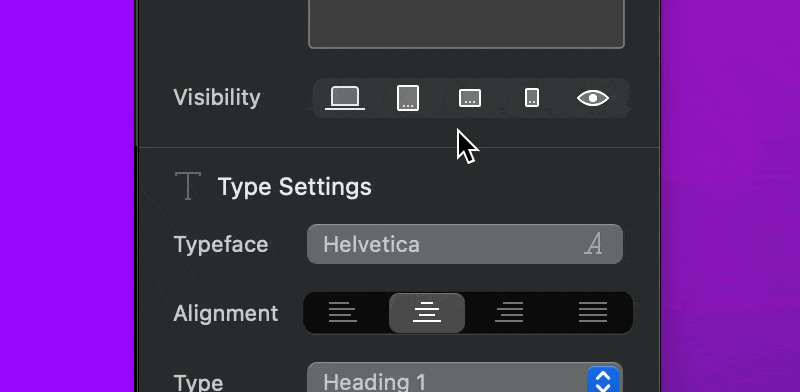Screen dimensions: 800x392
Task: Collapse the Type Settings section header
Action: click(x=294, y=186)
